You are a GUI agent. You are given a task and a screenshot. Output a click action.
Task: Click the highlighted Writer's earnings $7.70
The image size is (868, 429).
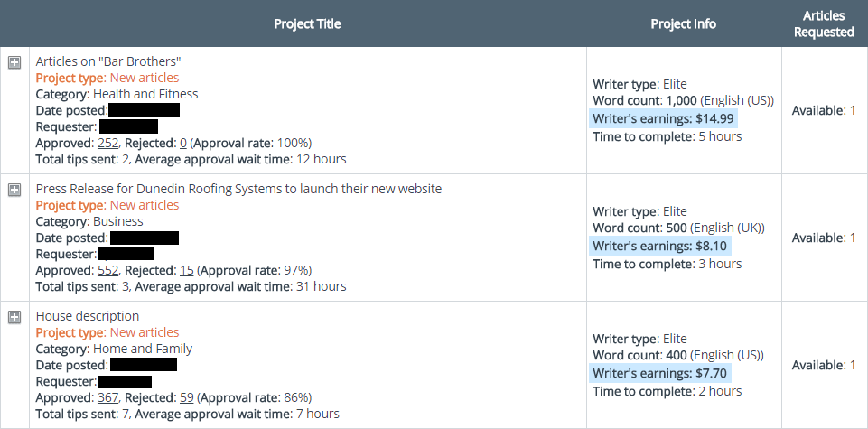[660, 373]
